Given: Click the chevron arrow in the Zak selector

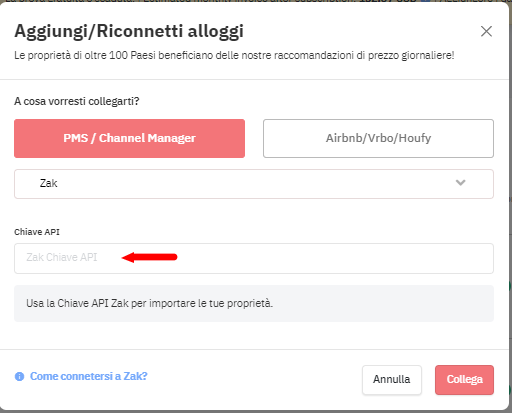Looking at the screenshot, I should pyautogui.click(x=460, y=183).
